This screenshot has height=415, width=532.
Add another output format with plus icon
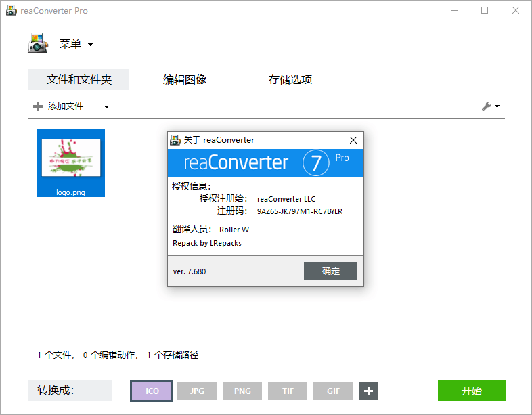tap(368, 391)
